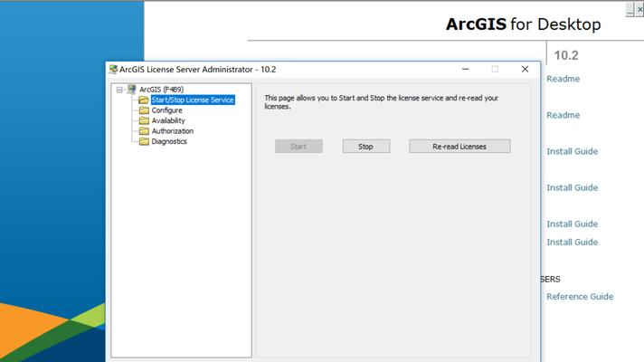
Task: Open the Diagnostics tree item
Action: pyautogui.click(x=169, y=141)
